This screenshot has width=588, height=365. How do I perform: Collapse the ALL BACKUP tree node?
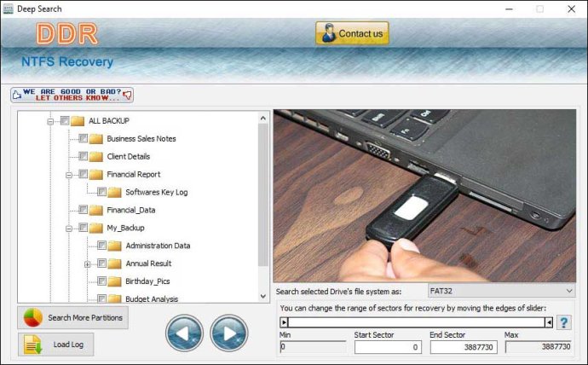(x=50, y=121)
